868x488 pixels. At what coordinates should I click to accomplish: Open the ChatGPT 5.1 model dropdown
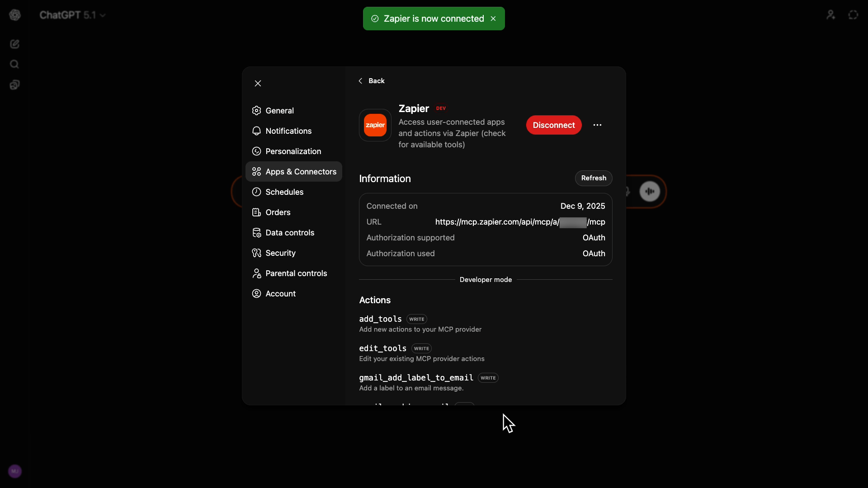(x=72, y=15)
